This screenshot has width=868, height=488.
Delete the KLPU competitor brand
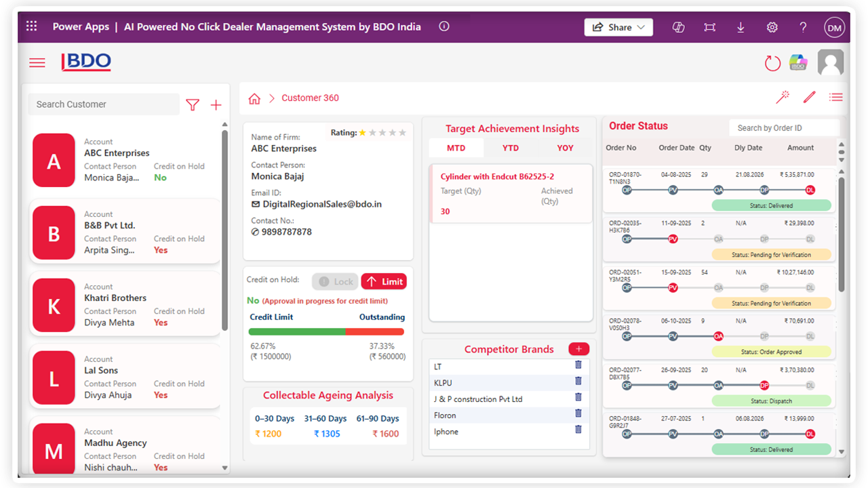tap(578, 381)
